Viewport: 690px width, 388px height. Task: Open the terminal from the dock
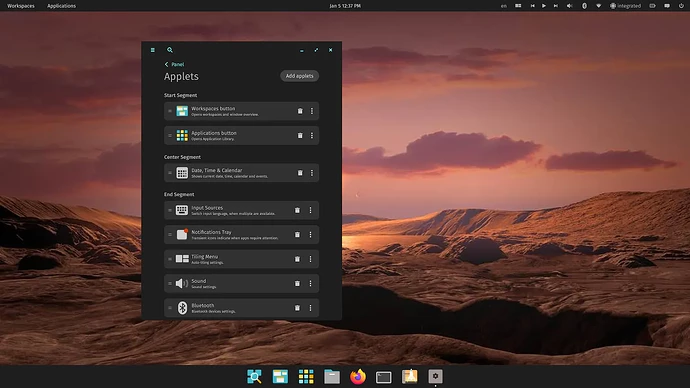coord(384,377)
